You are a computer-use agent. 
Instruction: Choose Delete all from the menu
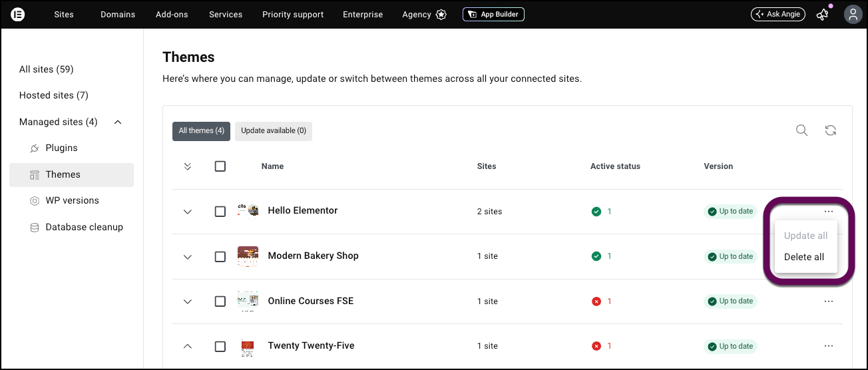(804, 257)
